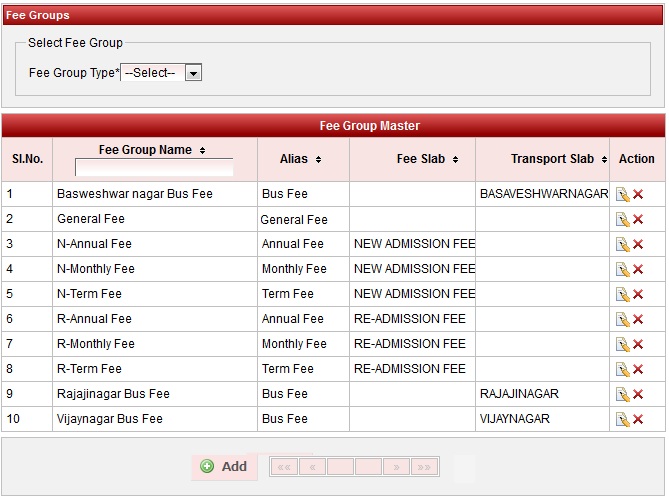Edit the R-Monthly Fee group
Viewport: 669px width, 497px height.
click(622, 344)
